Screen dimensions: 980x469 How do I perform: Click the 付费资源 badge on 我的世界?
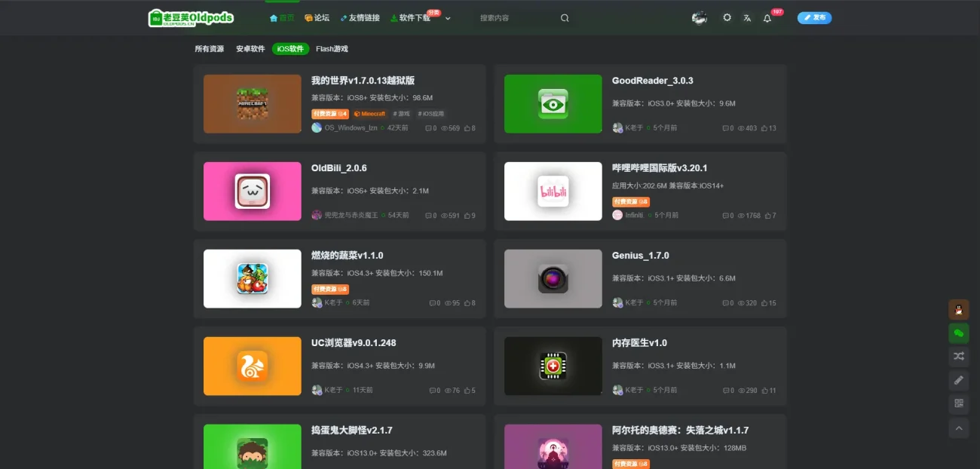coord(330,114)
